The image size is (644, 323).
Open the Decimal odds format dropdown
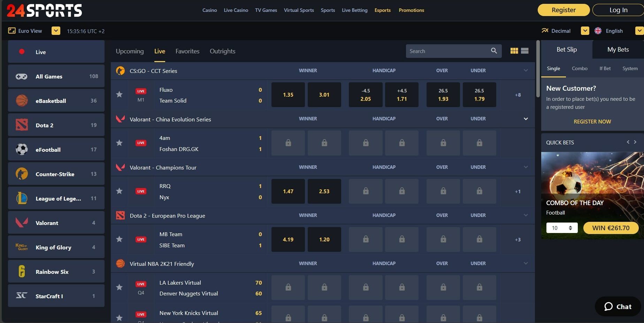[x=585, y=31]
